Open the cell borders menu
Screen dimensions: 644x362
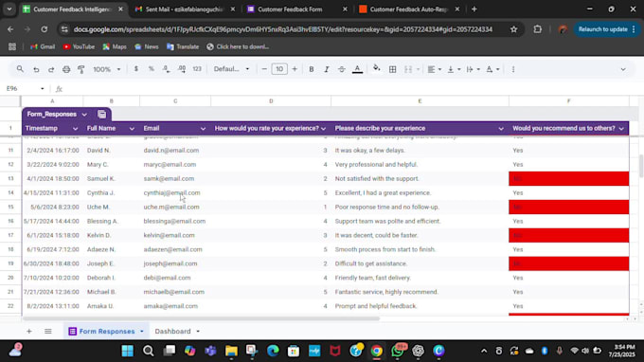(x=393, y=69)
